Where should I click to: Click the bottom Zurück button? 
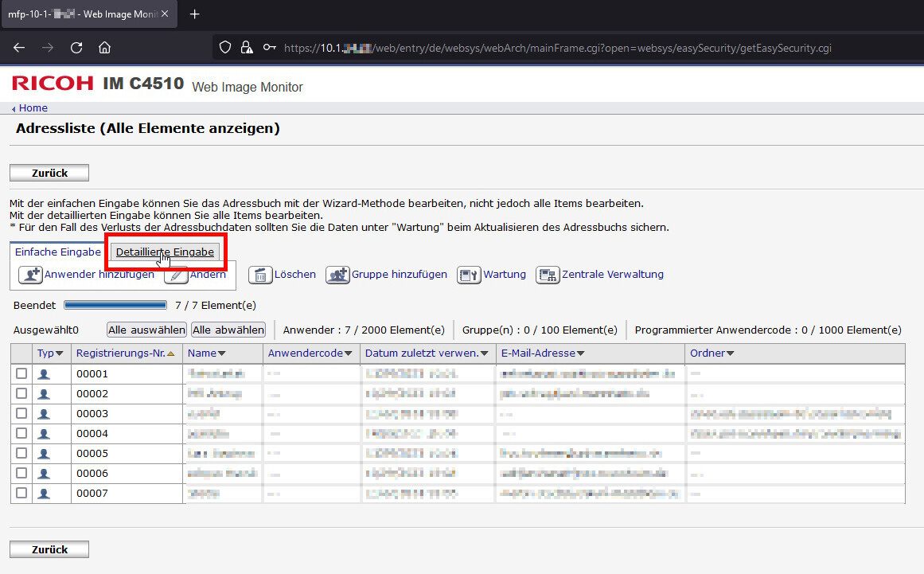coord(49,549)
